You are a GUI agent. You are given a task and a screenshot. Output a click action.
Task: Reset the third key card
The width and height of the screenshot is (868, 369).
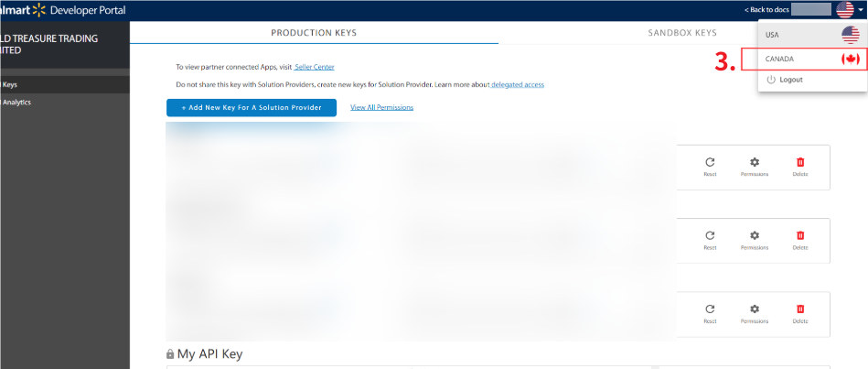[710, 314]
